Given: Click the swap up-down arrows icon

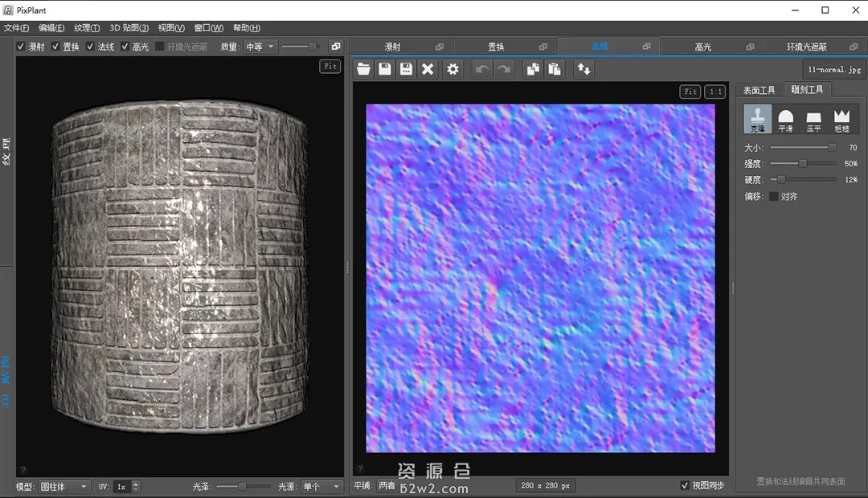Looking at the screenshot, I should pyautogui.click(x=583, y=69).
